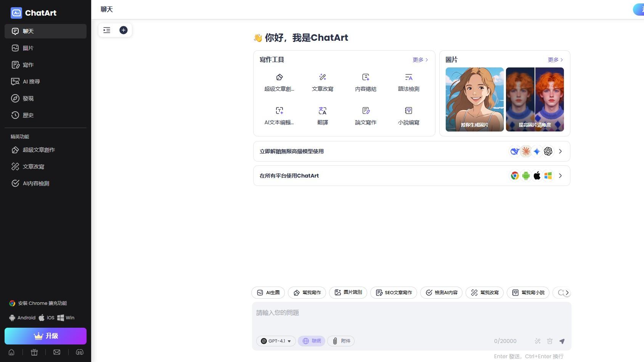The width and height of the screenshot is (644, 362).
Task: Open the GPT-4.1 model dropdown
Action: tap(276, 341)
